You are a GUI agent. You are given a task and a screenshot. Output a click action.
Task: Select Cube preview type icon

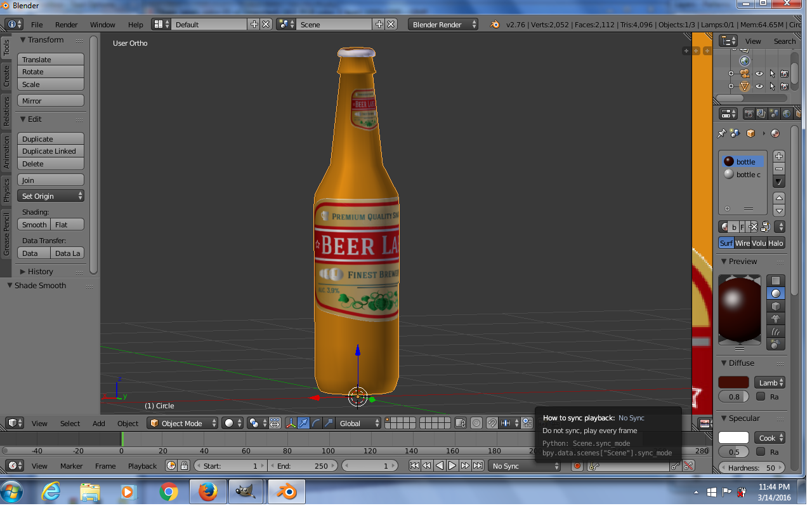[x=776, y=306]
